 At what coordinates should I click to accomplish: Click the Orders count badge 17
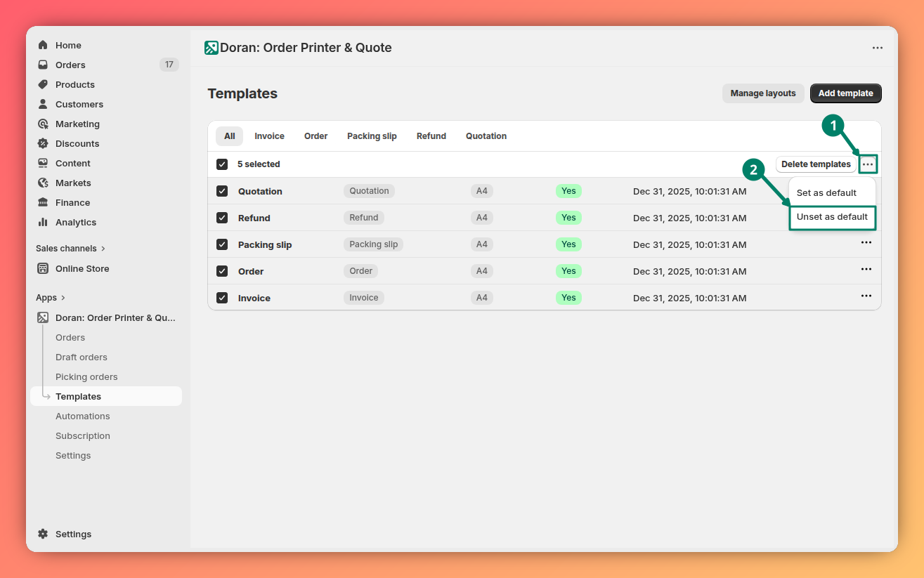pyautogui.click(x=169, y=65)
